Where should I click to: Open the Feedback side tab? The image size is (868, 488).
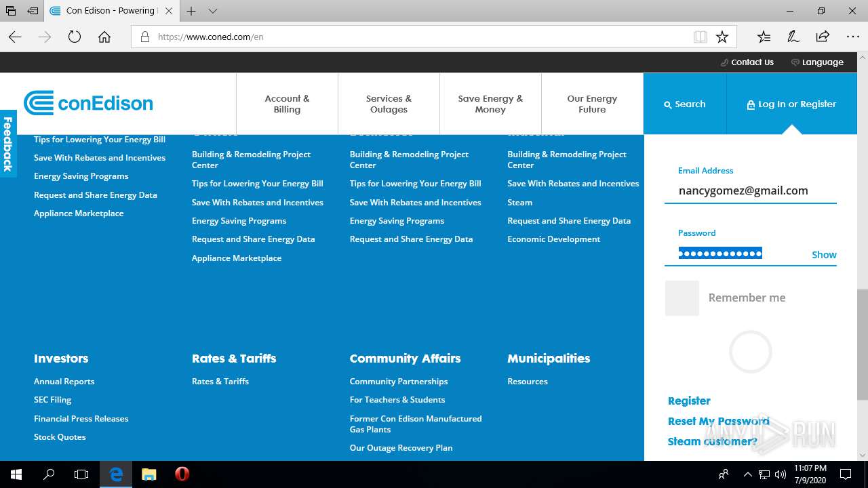[x=8, y=144]
